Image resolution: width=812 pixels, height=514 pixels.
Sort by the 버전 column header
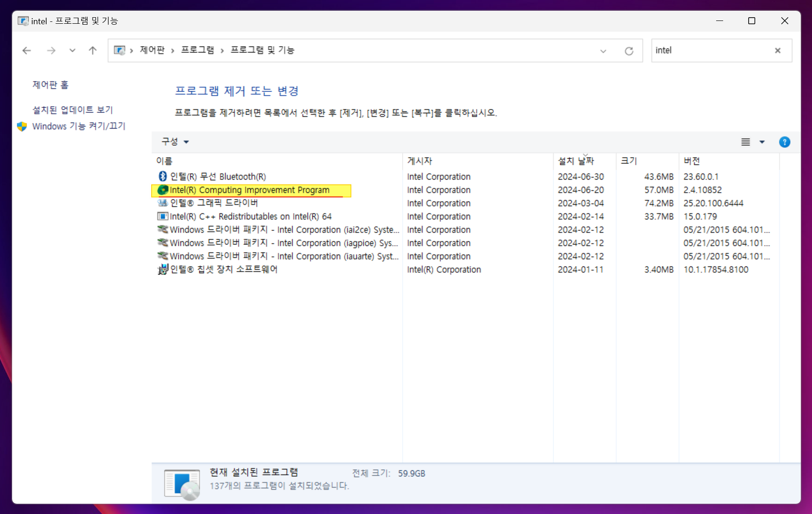[729, 161]
